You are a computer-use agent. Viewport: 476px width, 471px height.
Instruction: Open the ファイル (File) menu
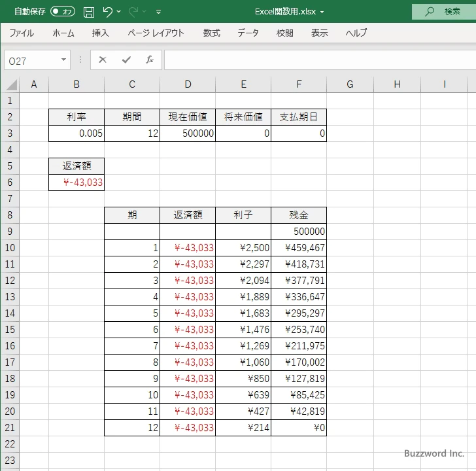point(22,33)
